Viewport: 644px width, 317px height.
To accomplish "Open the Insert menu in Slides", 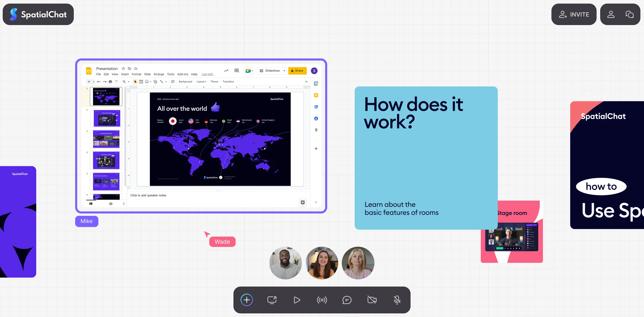I will 125,74.
